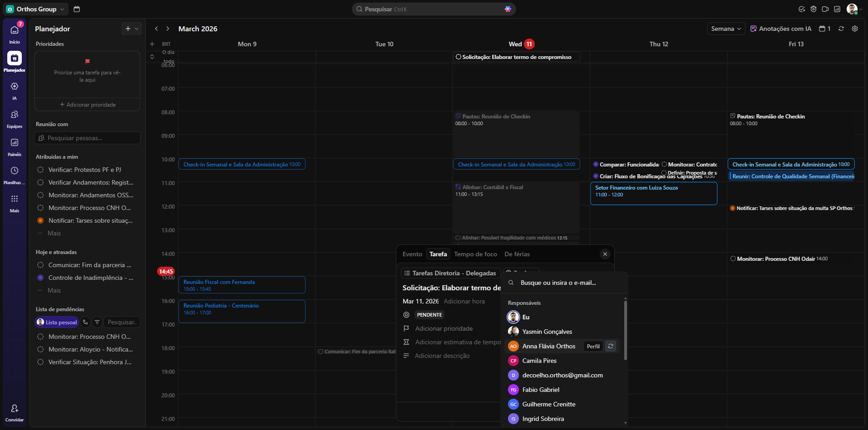868x430 pixels.
Task: Click the calendar settings gear icon
Action: [855, 29]
